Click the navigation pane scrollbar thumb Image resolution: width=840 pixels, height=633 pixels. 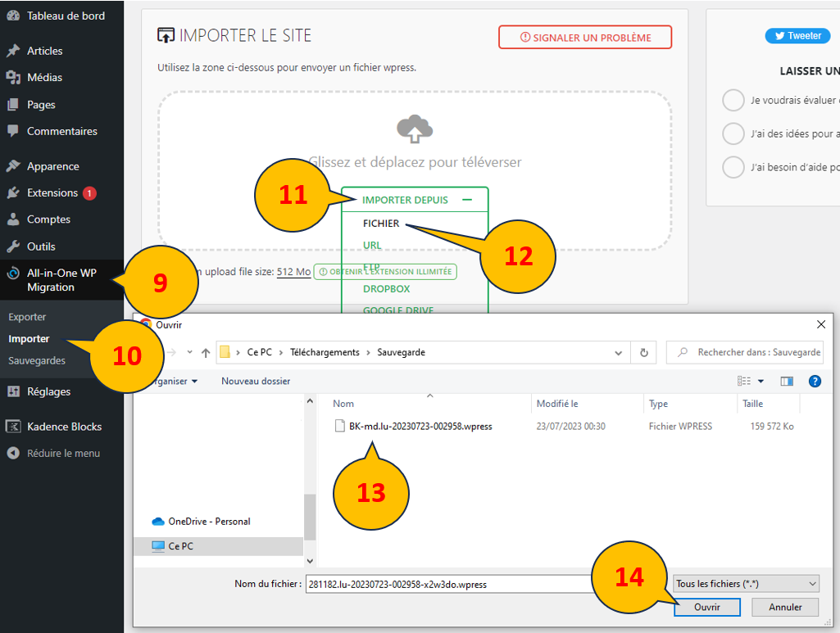pyautogui.click(x=310, y=517)
